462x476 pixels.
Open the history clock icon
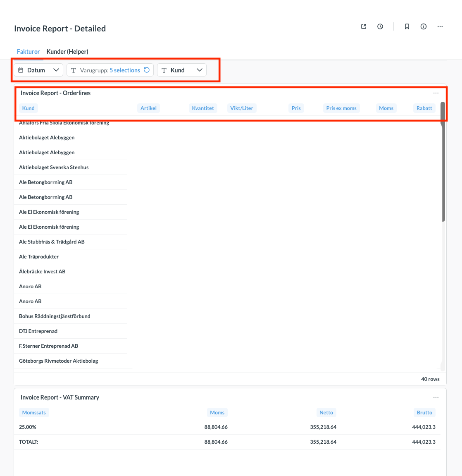click(380, 26)
